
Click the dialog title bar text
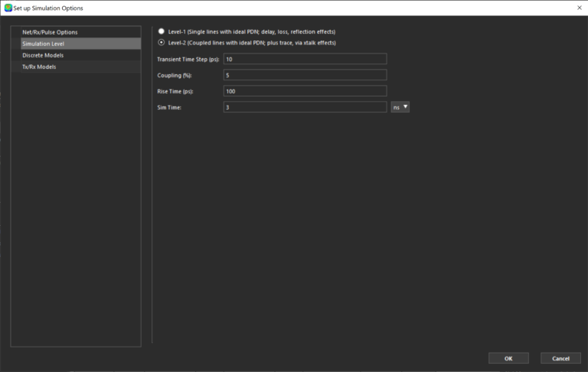point(48,8)
